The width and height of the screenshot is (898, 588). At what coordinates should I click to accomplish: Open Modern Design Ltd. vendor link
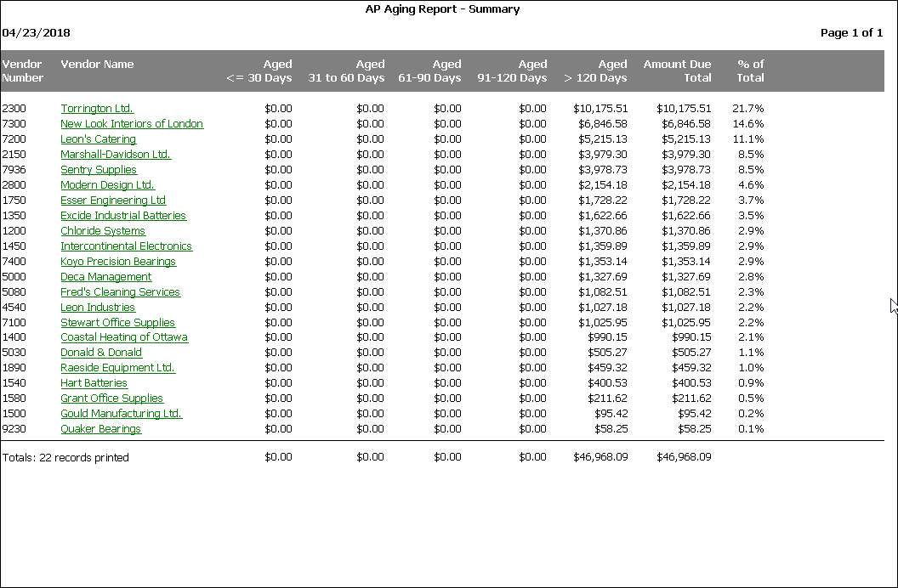point(107,184)
